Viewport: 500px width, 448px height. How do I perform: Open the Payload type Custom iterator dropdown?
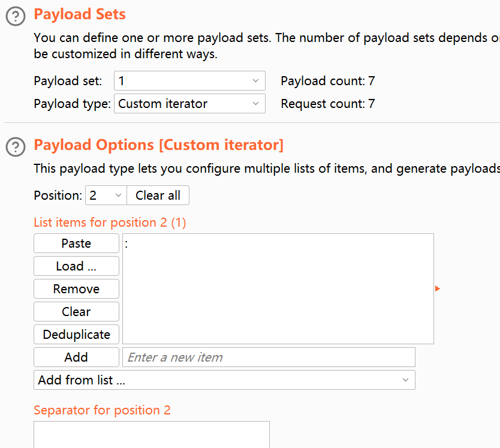click(189, 104)
